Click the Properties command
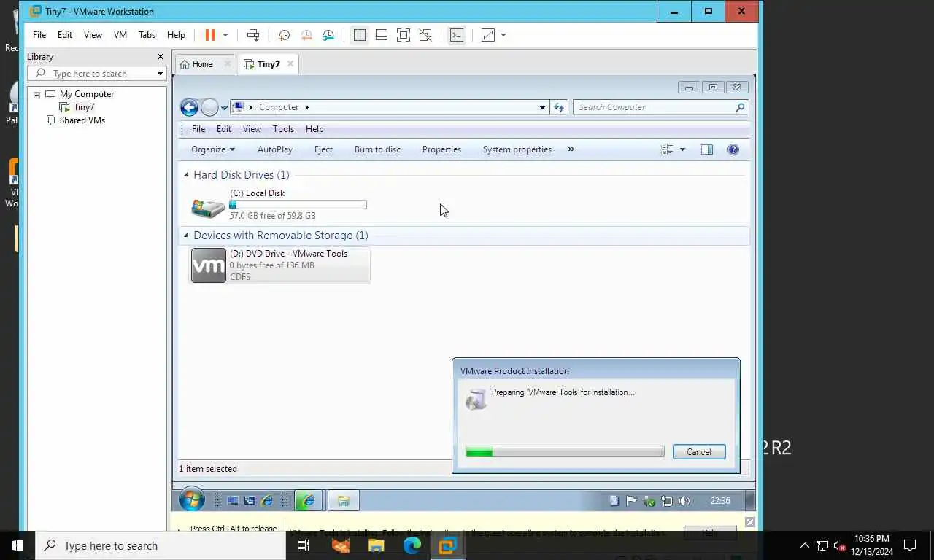Screen dimensions: 934x560 pos(441,149)
